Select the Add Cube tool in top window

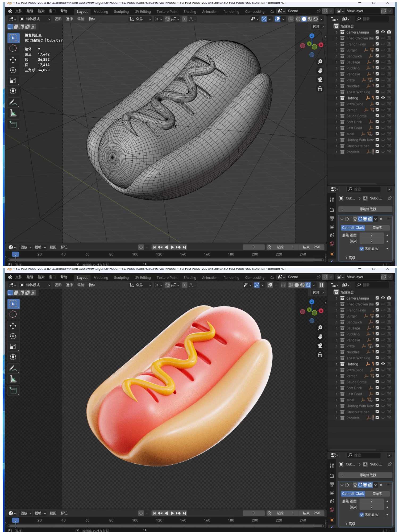click(13, 124)
